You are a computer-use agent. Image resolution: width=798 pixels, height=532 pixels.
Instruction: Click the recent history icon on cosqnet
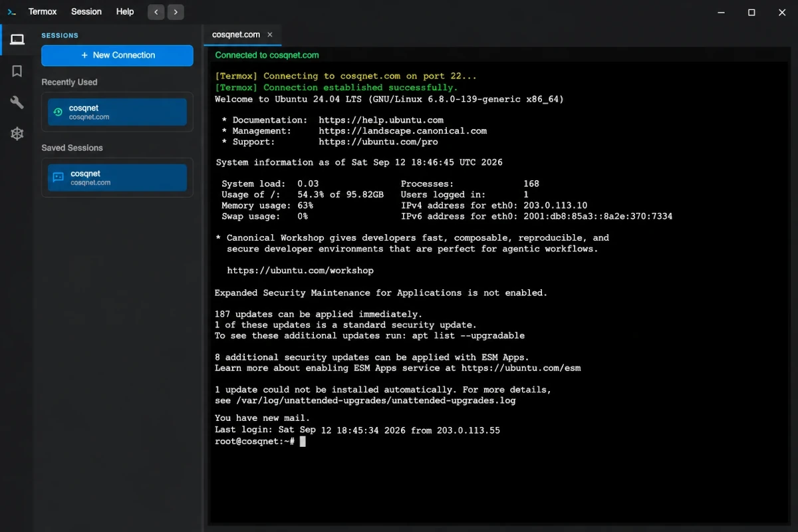(x=58, y=112)
